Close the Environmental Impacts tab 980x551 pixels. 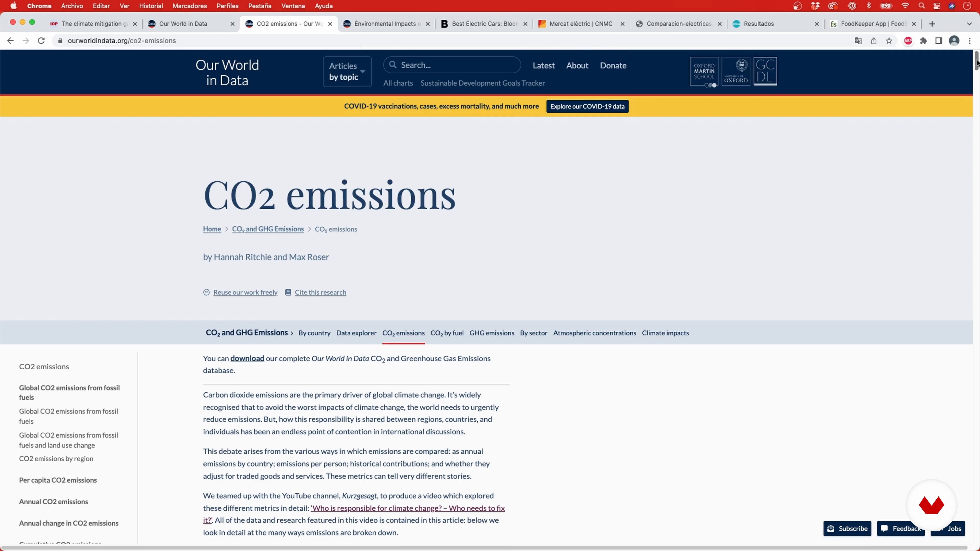coord(428,24)
